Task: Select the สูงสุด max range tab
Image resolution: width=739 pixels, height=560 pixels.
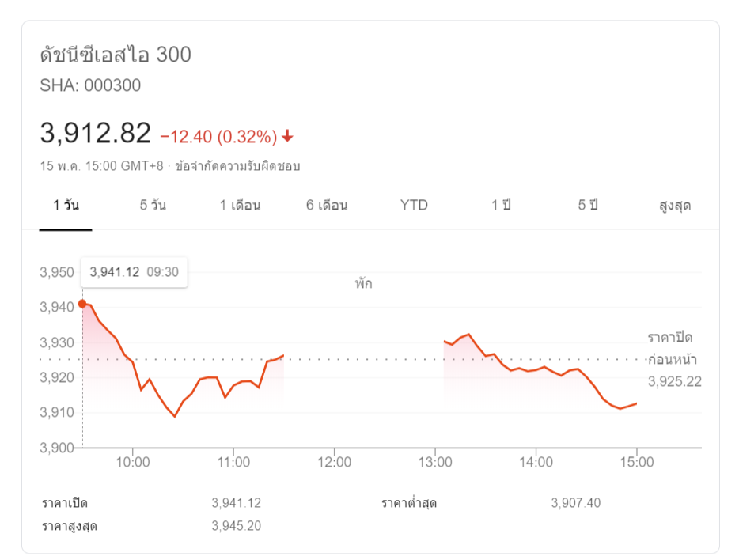Action: (674, 206)
